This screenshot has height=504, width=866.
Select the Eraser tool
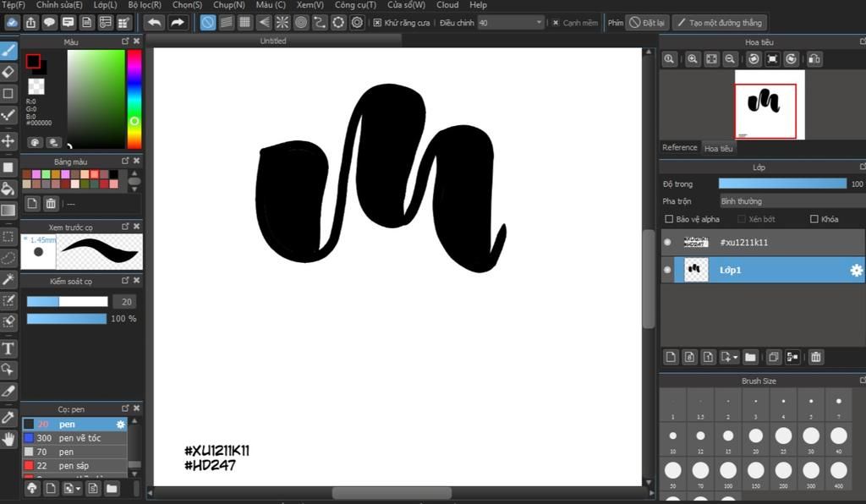point(8,72)
